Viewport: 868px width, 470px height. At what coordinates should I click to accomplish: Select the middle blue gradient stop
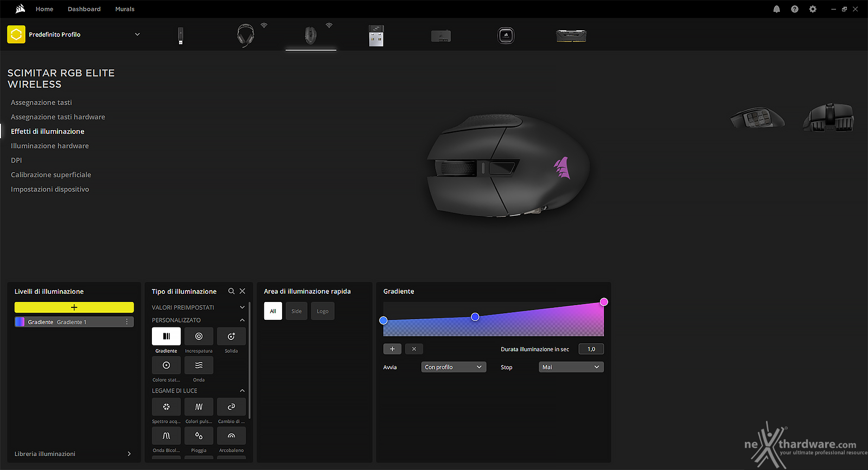475,317
